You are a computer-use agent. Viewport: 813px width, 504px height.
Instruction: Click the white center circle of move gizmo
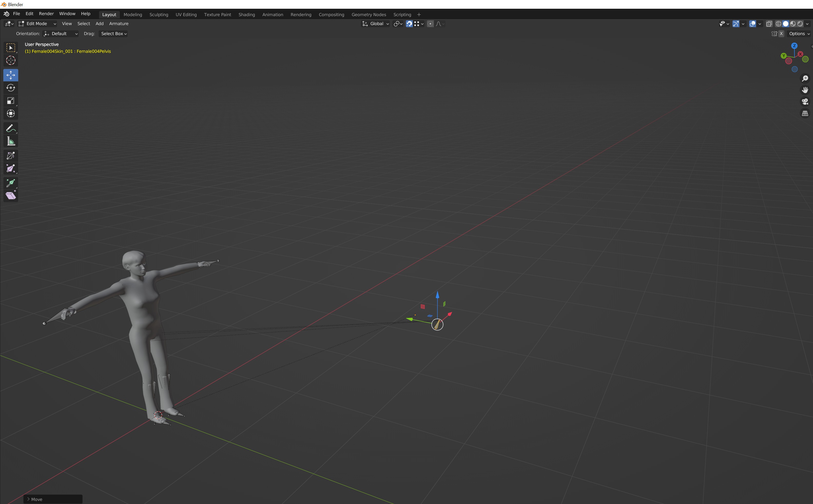437,324
